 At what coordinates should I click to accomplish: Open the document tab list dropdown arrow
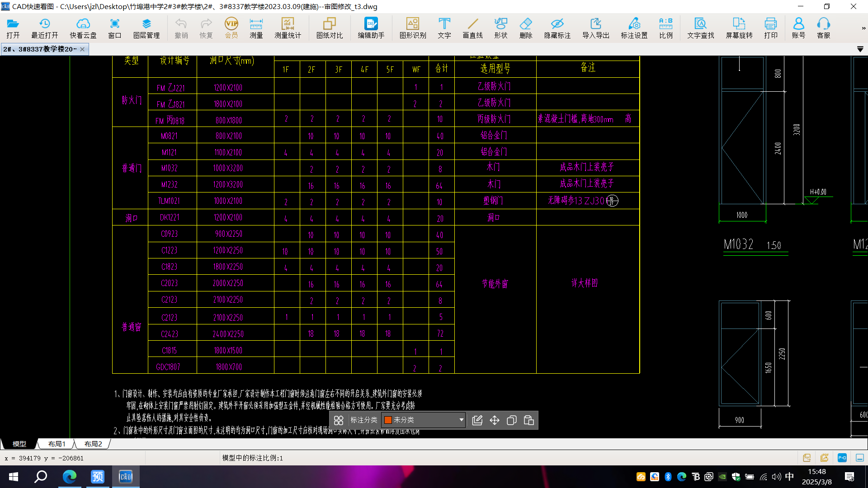[860, 49]
